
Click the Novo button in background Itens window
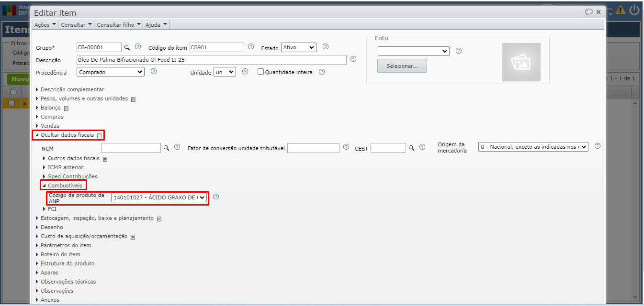point(19,79)
